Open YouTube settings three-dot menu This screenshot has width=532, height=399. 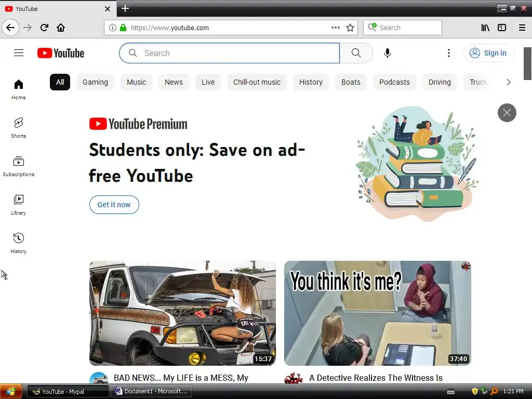click(x=448, y=53)
